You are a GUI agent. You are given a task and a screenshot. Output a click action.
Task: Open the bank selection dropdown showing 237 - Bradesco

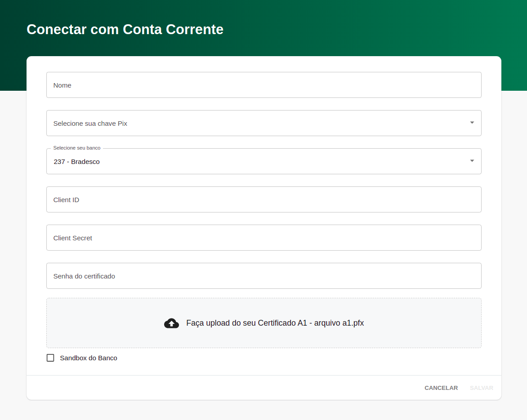coord(263,161)
